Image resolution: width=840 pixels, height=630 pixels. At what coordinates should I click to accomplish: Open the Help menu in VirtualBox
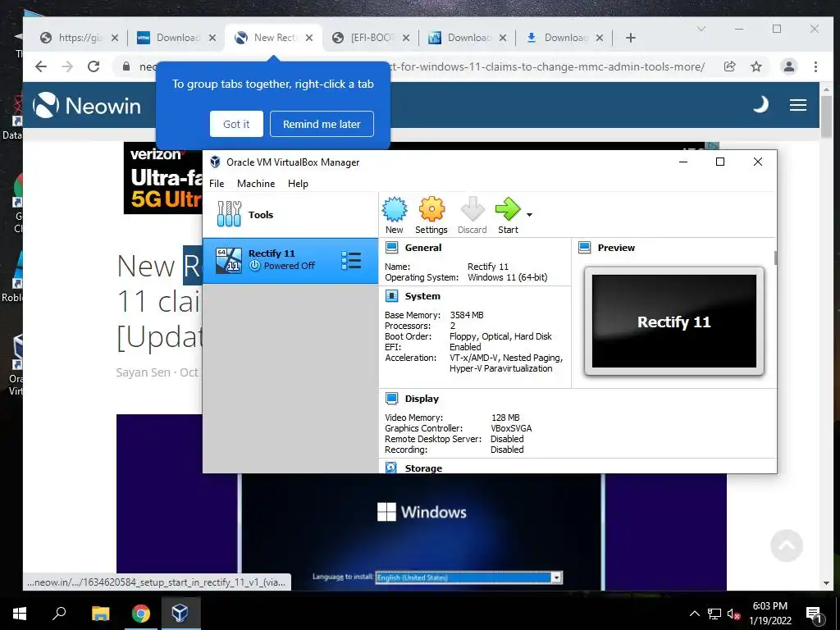point(298,183)
